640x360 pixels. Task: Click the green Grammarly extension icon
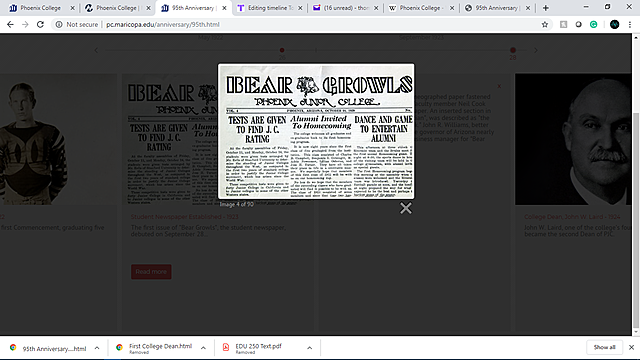coord(593,24)
